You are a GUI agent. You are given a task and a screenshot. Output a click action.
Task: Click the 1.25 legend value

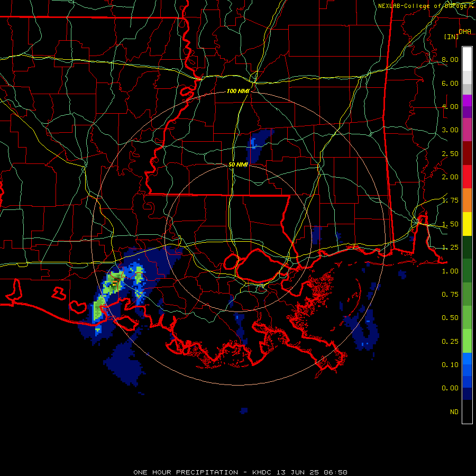coord(450,248)
